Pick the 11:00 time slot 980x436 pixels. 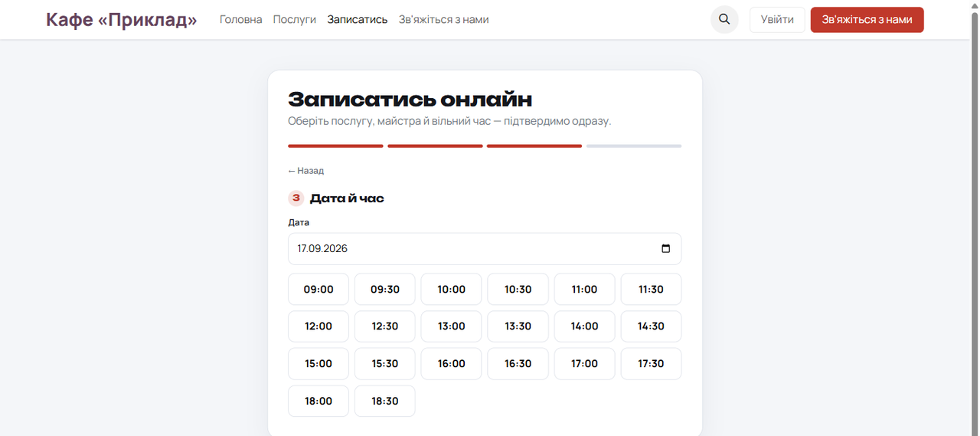click(x=585, y=289)
